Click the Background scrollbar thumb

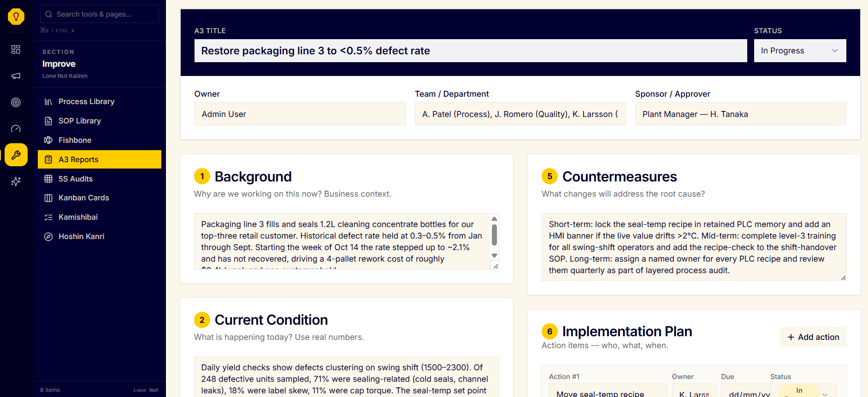tap(494, 235)
